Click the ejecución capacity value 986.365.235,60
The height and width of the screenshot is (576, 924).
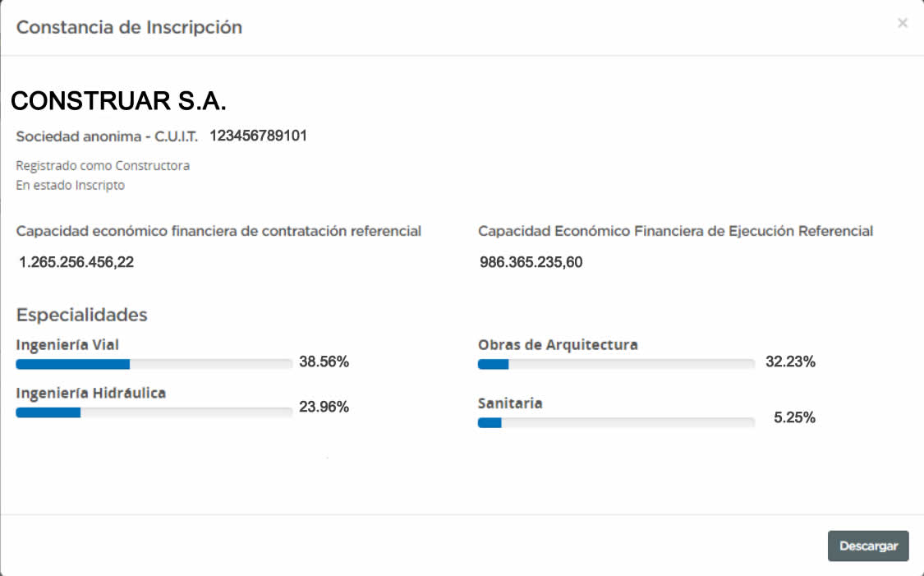click(531, 262)
